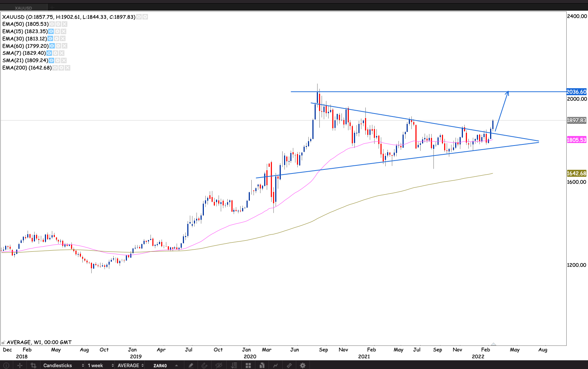Open the pencil drawing tool

tap(191, 365)
